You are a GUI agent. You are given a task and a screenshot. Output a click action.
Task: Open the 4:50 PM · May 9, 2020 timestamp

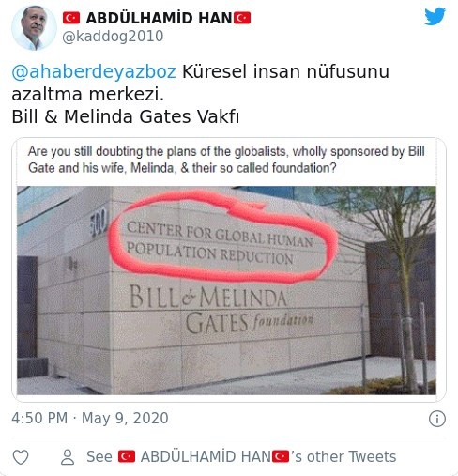[x=90, y=418]
